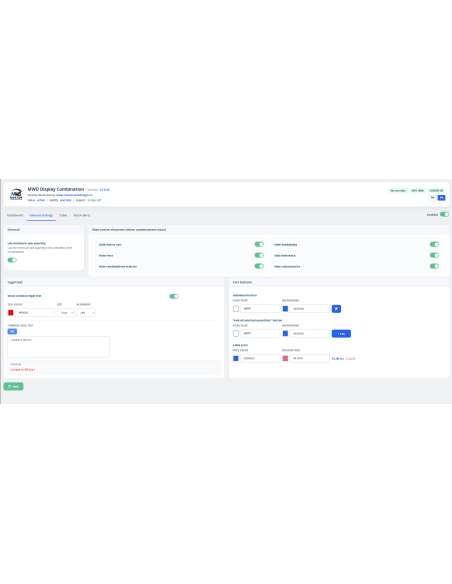Click the red legal text preview line
The image size is (452, 584).
[x=23, y=370]
